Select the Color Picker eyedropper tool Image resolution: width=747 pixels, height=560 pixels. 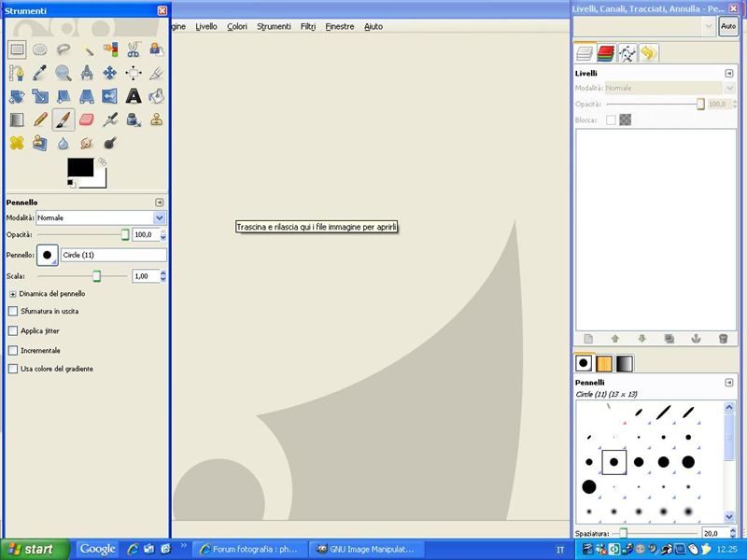[40, 73]
